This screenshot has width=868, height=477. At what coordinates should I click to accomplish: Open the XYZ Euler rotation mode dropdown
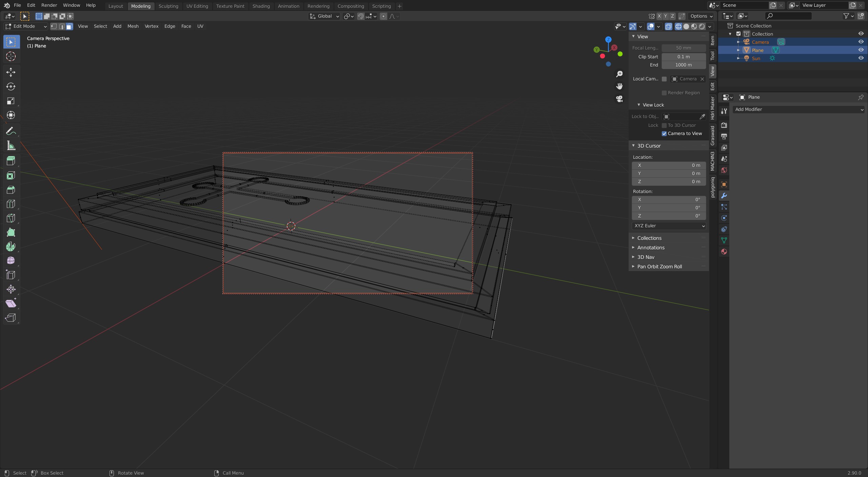click(669, 226)
